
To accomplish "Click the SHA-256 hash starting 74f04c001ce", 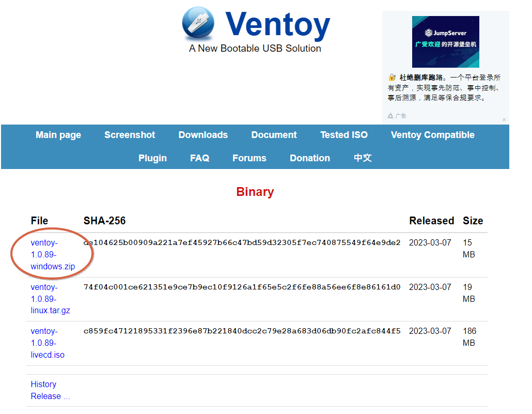I will (x=242, y=287).
